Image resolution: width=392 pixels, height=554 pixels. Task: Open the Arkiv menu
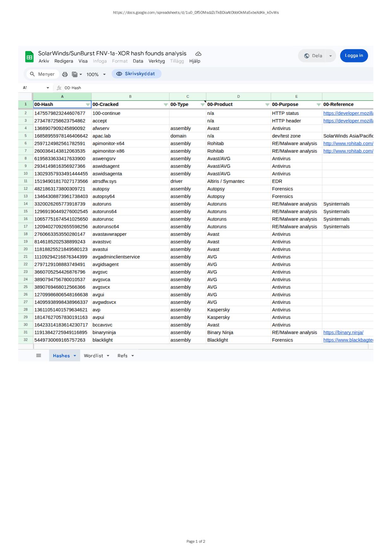(x=44, y=61)
